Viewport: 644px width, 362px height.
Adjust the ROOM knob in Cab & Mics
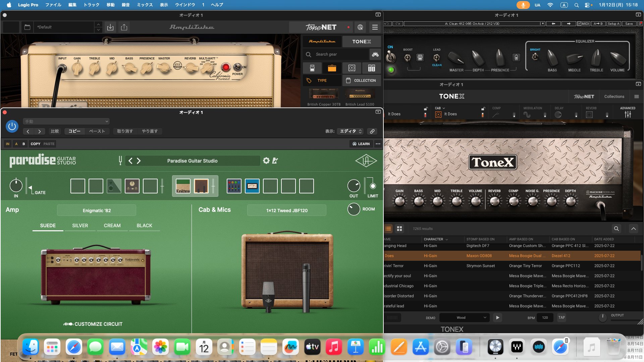pyautogui.click(x=354, y=209)
